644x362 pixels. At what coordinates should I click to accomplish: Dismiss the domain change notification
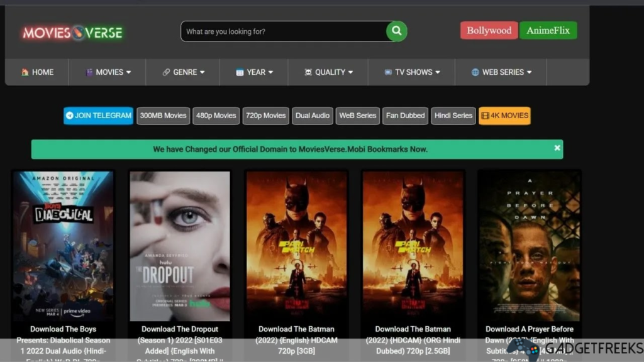[557, 148]
